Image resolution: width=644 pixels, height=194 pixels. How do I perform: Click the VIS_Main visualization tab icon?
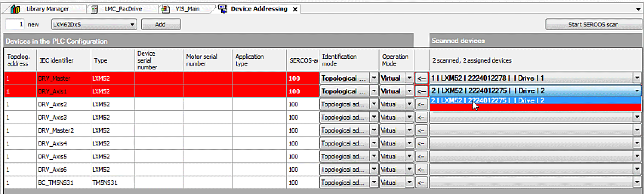165,9
